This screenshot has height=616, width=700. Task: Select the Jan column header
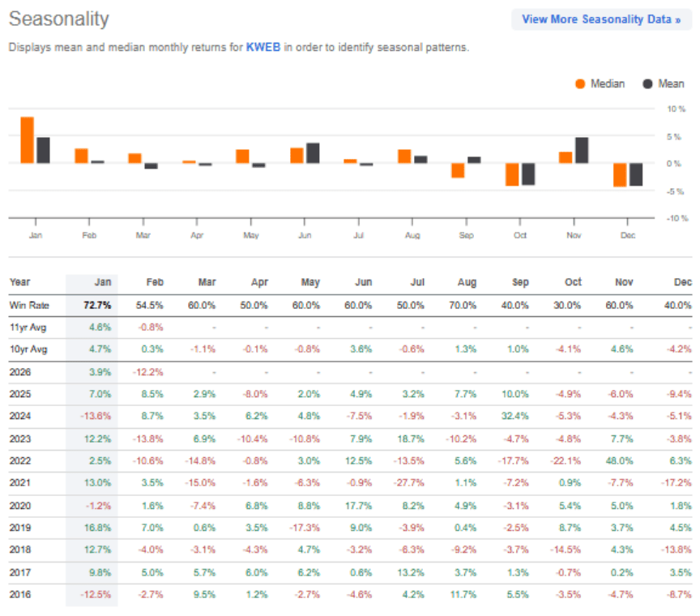[103, 282]
